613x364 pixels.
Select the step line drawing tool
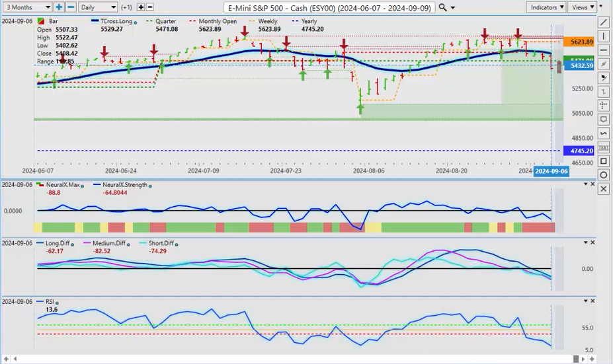coord(604,91)
